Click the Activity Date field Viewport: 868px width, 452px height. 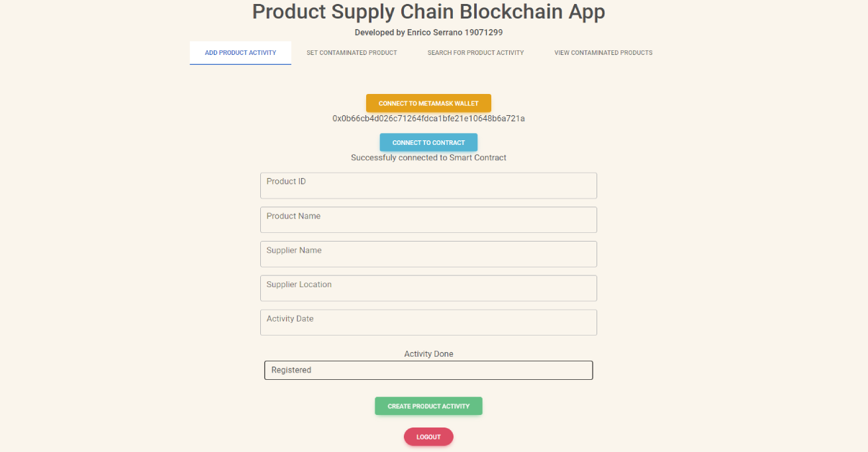click(x=428, y=322)
